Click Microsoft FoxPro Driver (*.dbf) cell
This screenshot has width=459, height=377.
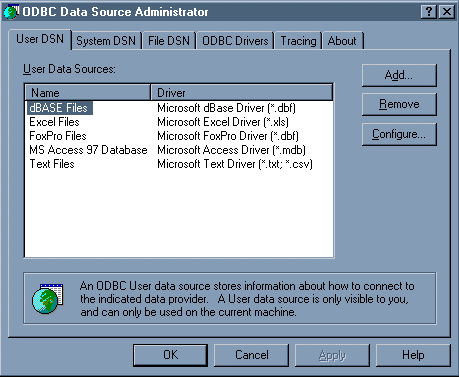[228, 136]
